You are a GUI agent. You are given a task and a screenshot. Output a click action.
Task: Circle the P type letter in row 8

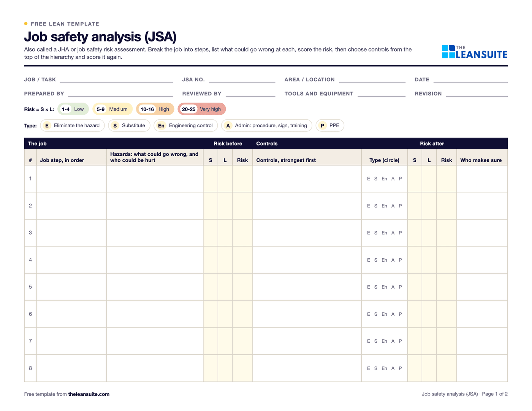click(400, 368)
